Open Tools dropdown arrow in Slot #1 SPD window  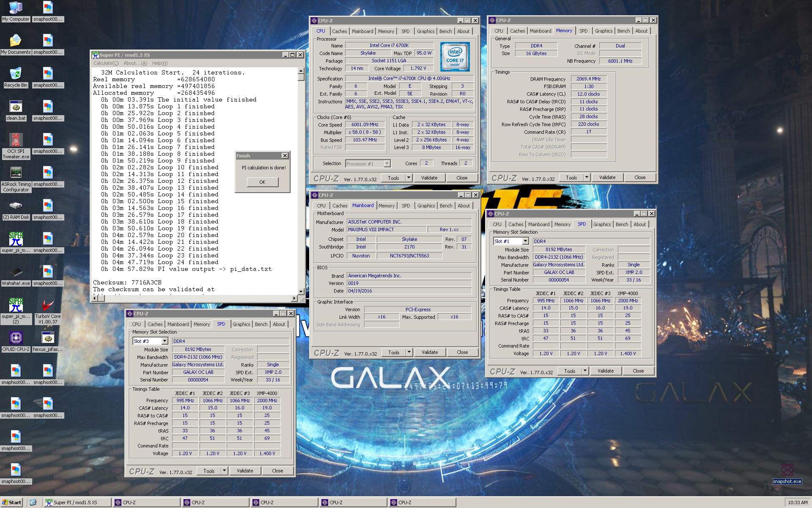[585, 371]
